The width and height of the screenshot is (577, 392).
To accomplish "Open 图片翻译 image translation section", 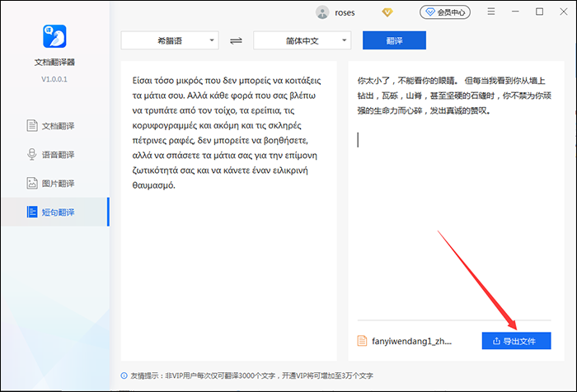I will click(x=50, y=183).
